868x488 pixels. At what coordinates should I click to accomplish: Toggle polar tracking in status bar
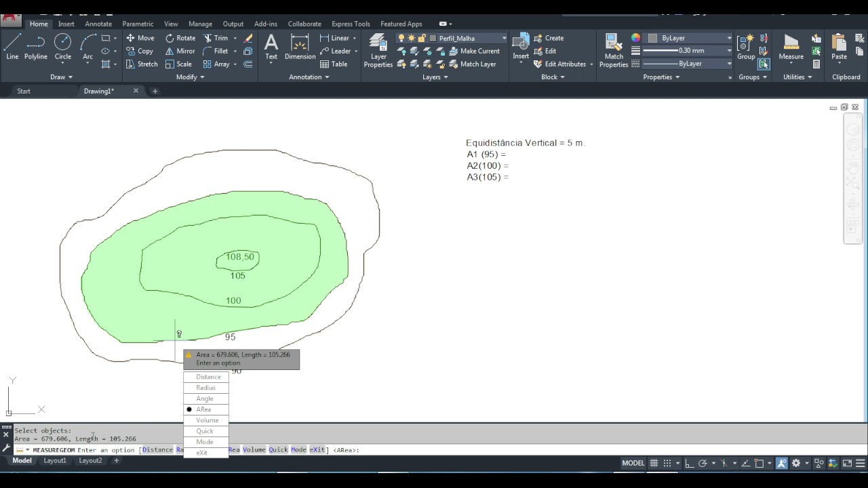(x=703, y=463)
